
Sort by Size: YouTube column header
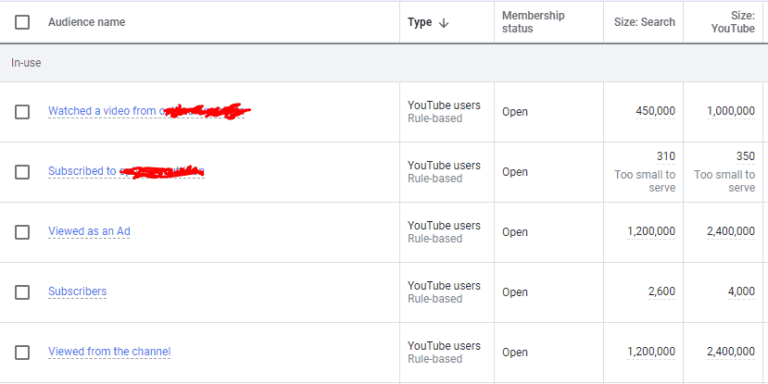click(x=733, y=22)
